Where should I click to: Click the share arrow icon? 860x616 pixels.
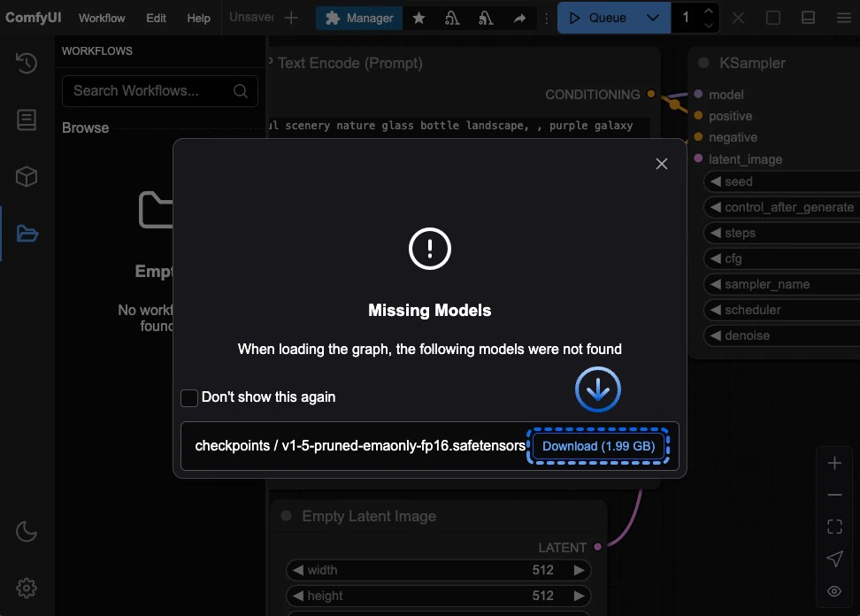point(519,18)
